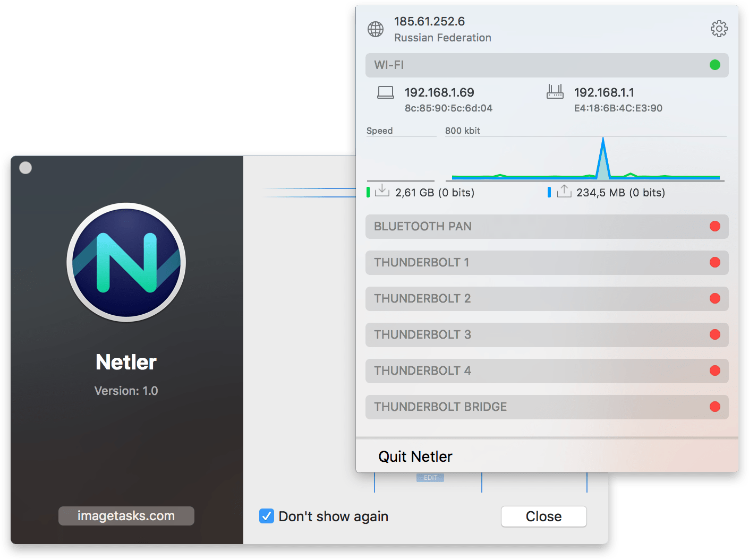Click the router icon next to 192.168.1.1
Screen dimensions: 749x560
[555, 92]
